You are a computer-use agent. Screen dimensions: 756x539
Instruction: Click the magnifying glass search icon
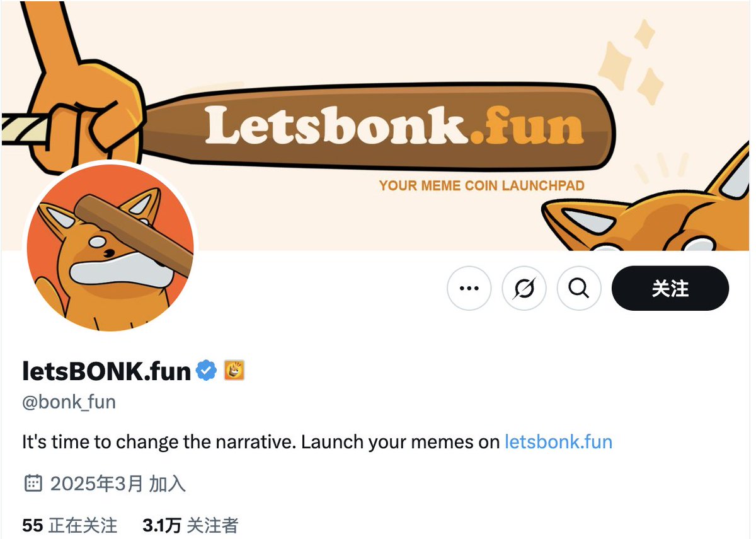[579, 288]
